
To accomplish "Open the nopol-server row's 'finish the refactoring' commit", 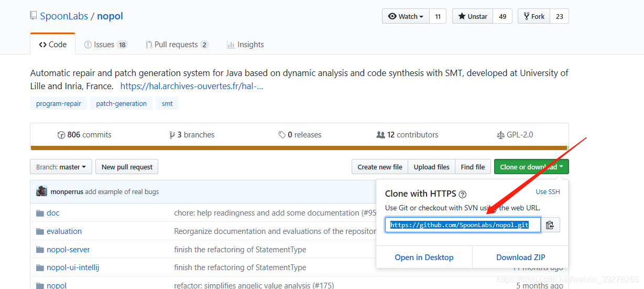I will point(240,250).
